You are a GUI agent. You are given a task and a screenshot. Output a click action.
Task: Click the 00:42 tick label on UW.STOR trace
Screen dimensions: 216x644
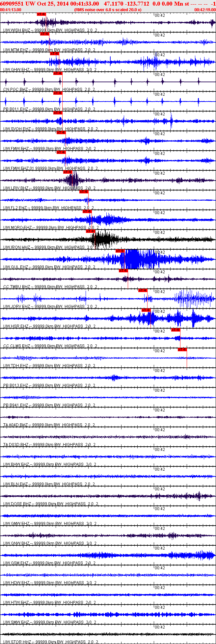tap(160, 627)
